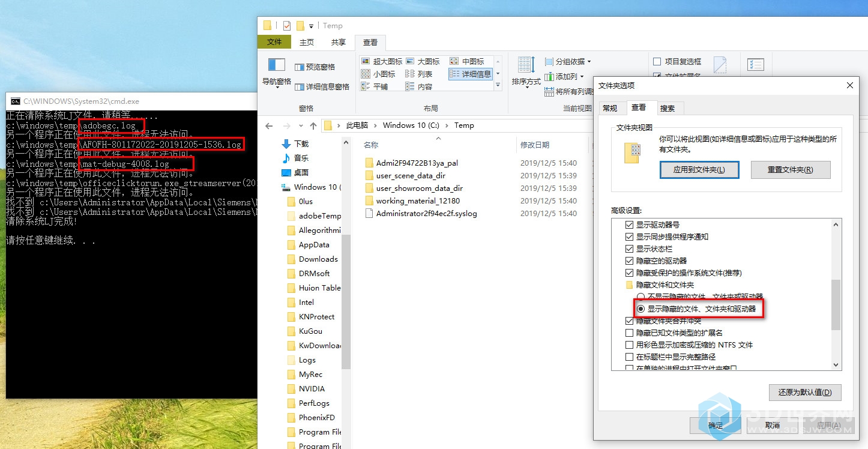The height and width of the screenshot is (449, 868).
Task: Click the advanced settings list scrollbar thumb
Action: (x=836, y=304)
